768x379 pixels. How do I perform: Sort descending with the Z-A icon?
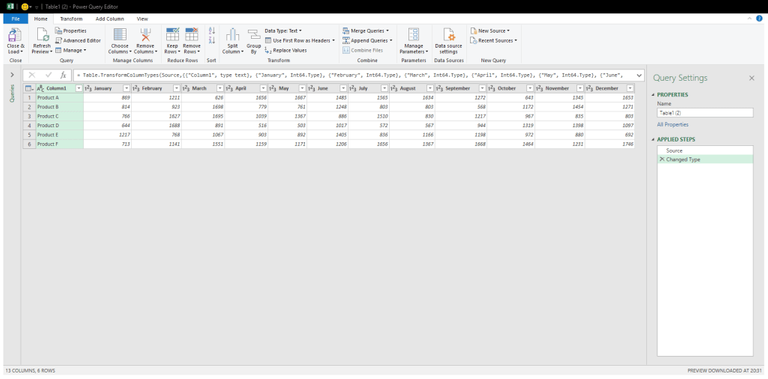click(x=212, y=40)
